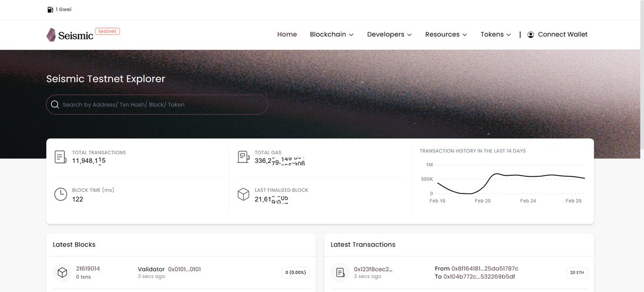Open transaction hash 0x123f8cec2...

373,269
